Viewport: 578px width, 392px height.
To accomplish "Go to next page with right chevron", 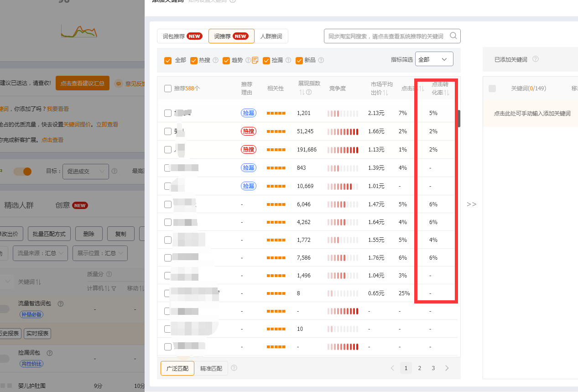I will click(x=447, y=368).
